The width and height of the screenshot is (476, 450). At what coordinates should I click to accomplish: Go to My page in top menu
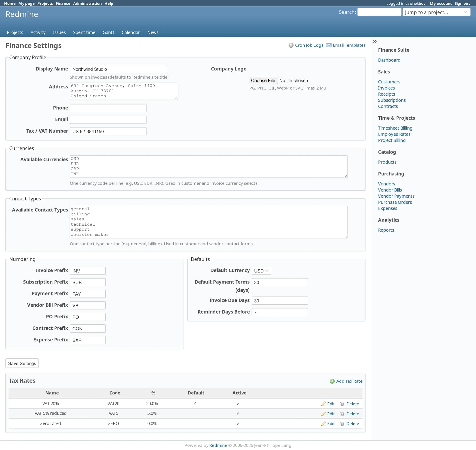point(26,3)
